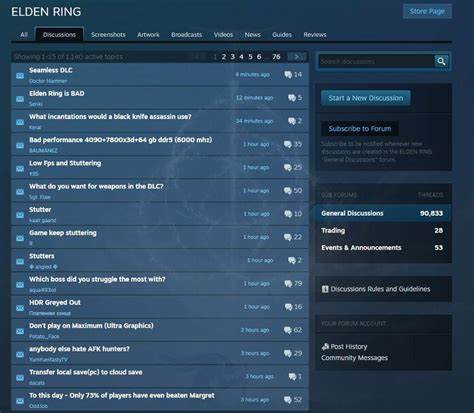Go to page 3 of topics
The image size is (474, 413).
(x=233, y=57)
